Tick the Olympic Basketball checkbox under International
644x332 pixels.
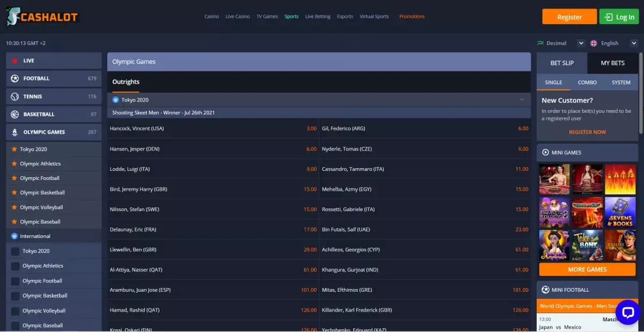15,296
